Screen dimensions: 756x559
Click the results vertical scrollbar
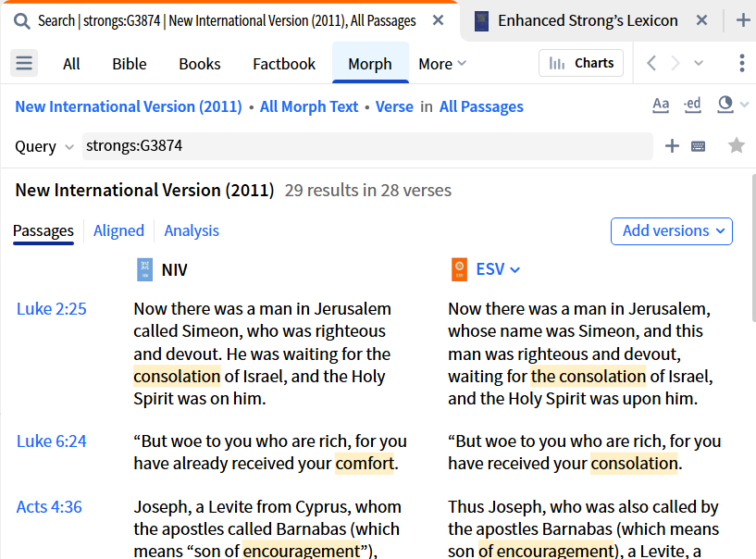tap(753, 248)
